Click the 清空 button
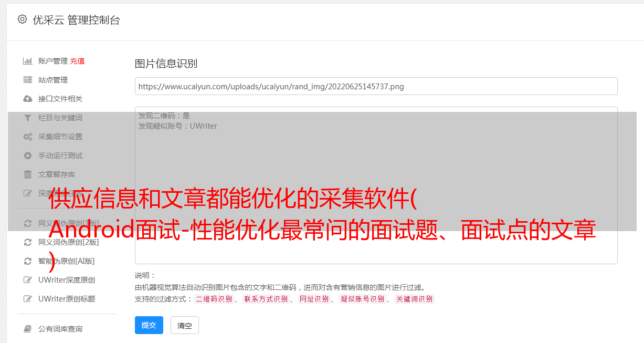The image size is (644, 343). [x=185, y=325]
